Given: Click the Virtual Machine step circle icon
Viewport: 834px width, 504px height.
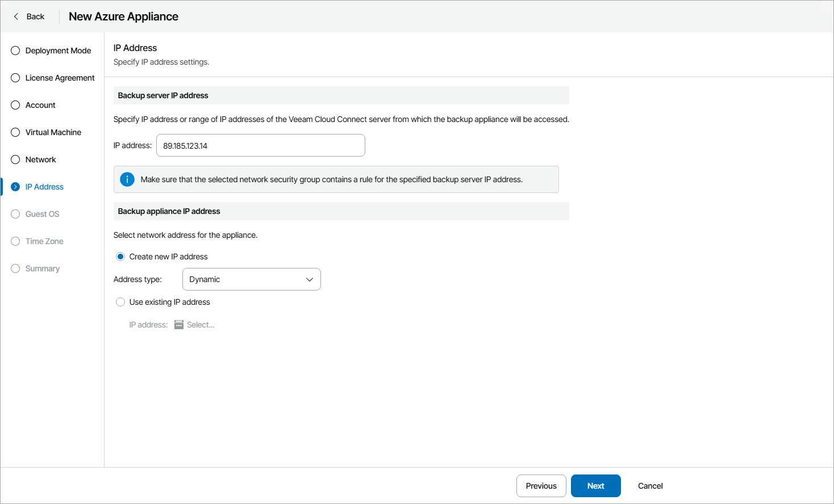Looking at the screenshot, I should [15, 132].
